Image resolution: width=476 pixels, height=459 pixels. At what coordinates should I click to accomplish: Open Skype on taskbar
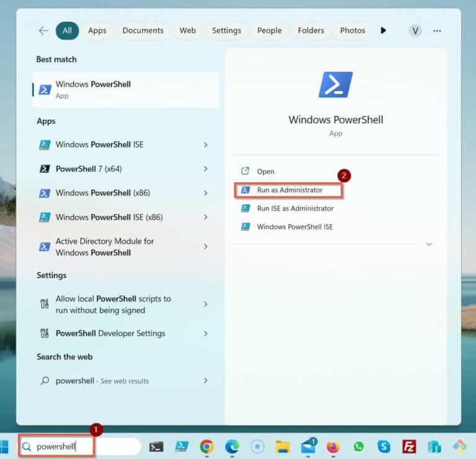(384, 447)
